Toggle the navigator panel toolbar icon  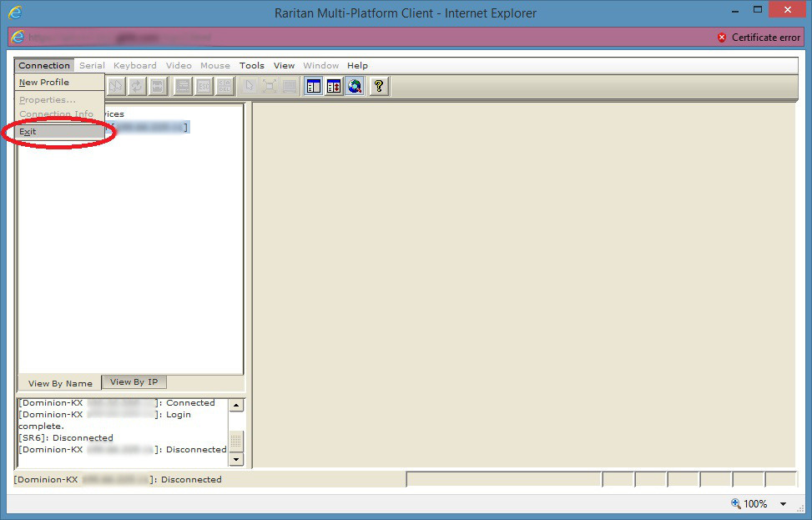(313, 87)
